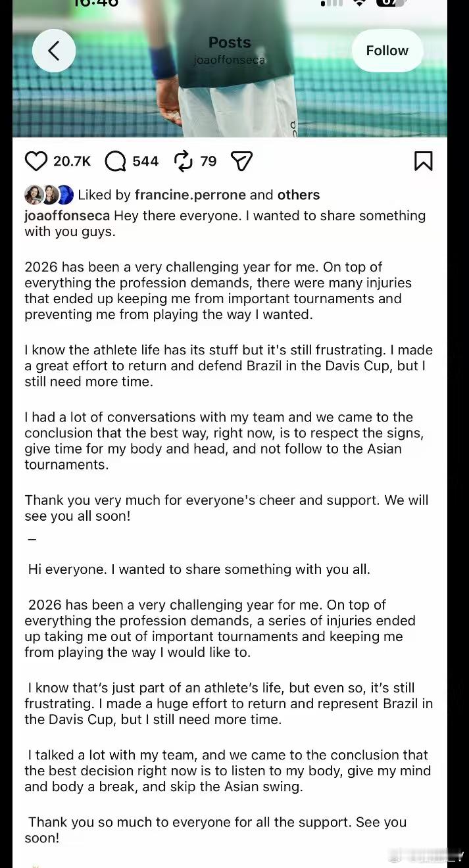The image size is (469, 868).
Task: Tap the Wi-Fi icon in status bar
Action: point(359,3)
